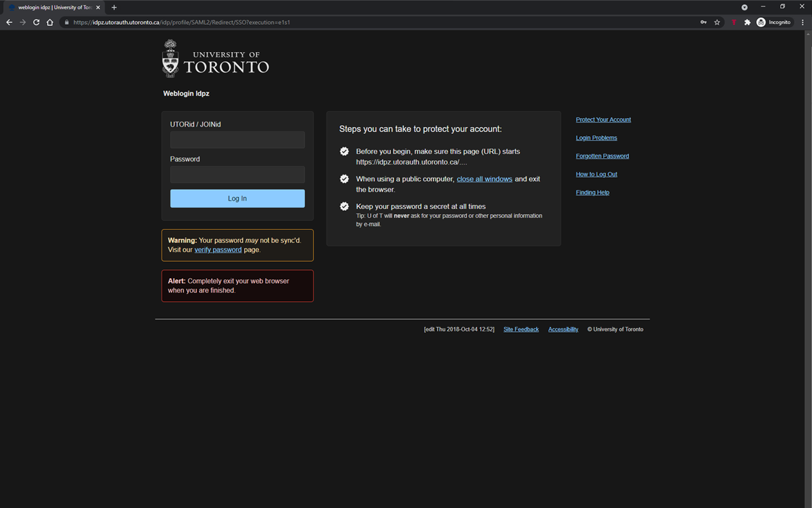Image resolution: width=812 pixels, height=508 pixels.
Task: Open Finding Help link
Action: pos(593,192)
